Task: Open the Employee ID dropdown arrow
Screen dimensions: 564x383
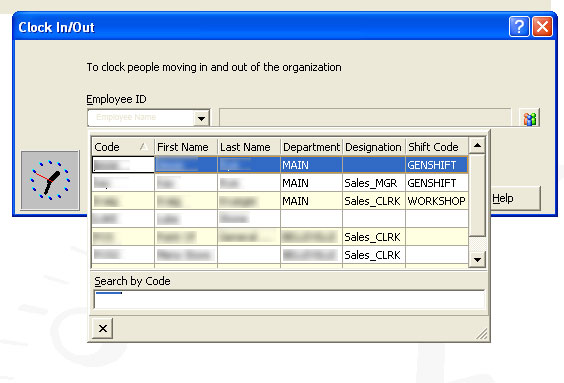Action: tap(201, 118)
